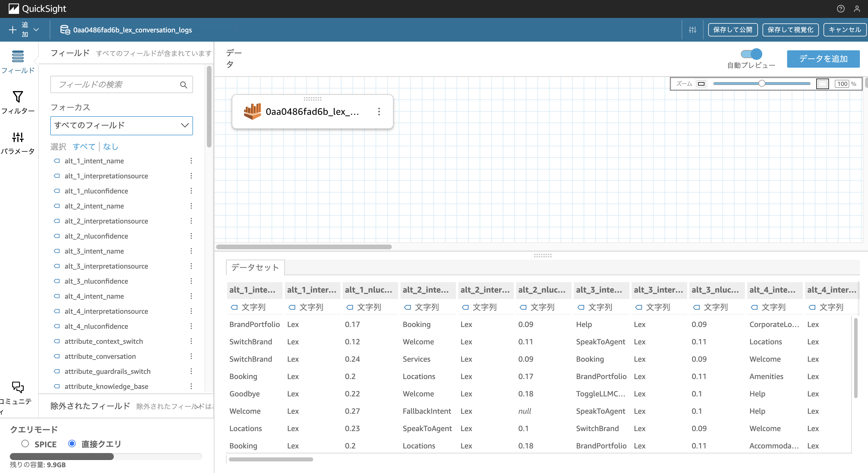Click the settings sliders icon in toolbar
868x473 pixels.
692,30
